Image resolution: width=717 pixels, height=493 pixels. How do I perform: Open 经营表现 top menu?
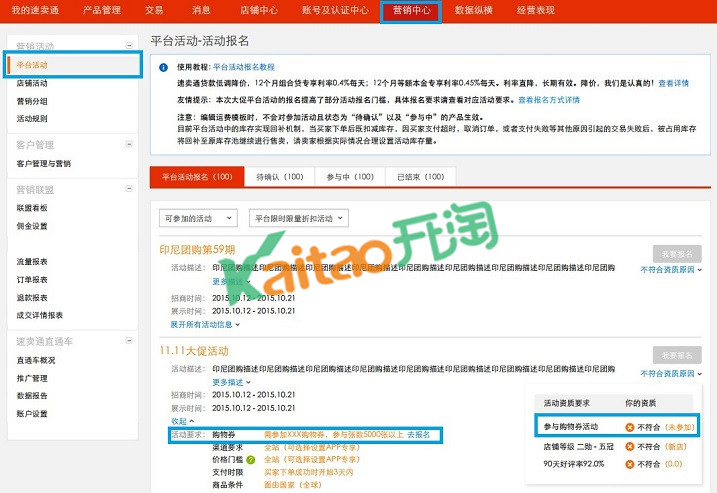tap(535, 10)
